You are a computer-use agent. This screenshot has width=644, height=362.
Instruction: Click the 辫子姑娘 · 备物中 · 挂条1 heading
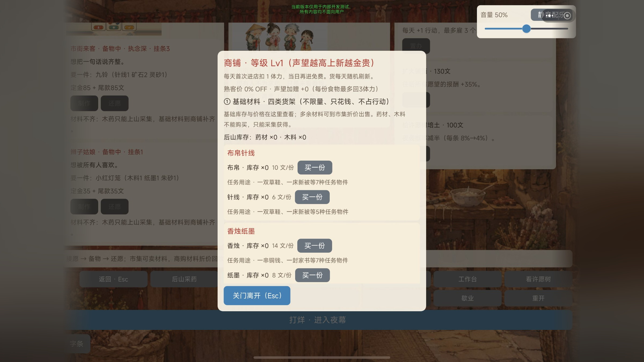[x=107, y=152]
